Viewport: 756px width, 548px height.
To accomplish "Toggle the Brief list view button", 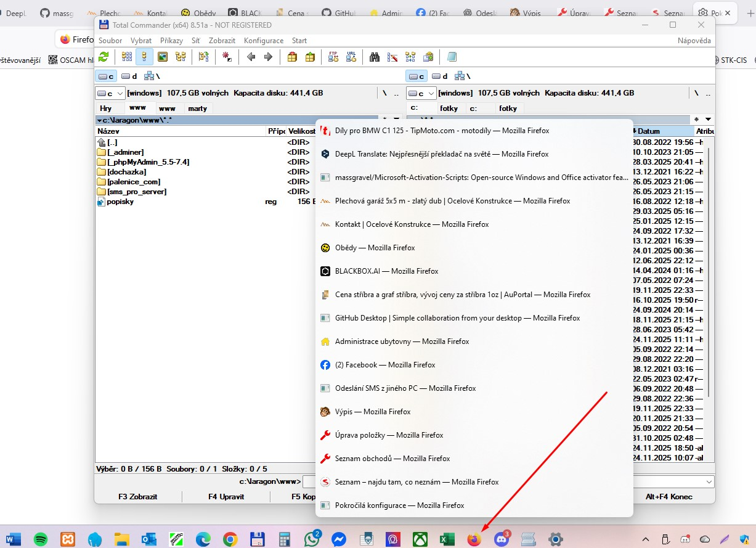I will (x=127, y=57).
